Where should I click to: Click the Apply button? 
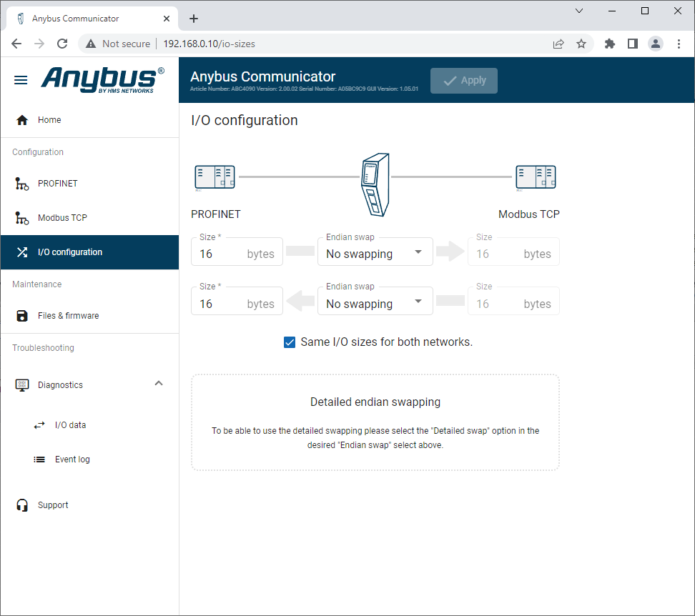coord(463,81)
